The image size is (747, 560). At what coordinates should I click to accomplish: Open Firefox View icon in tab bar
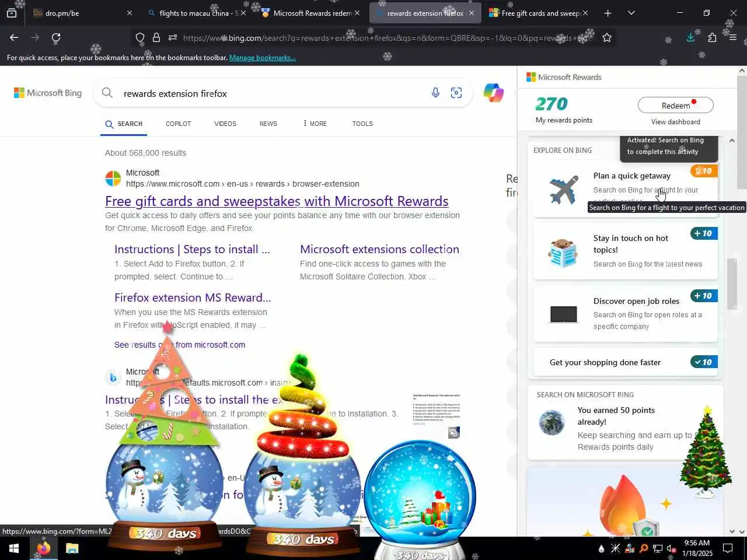tap(12, 13)
